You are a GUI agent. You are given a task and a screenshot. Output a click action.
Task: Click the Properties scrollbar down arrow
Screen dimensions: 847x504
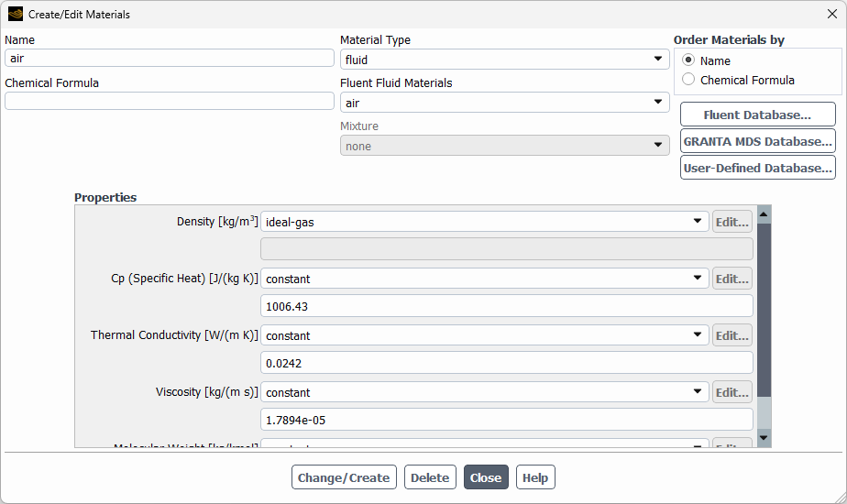[x=764, y=438]
